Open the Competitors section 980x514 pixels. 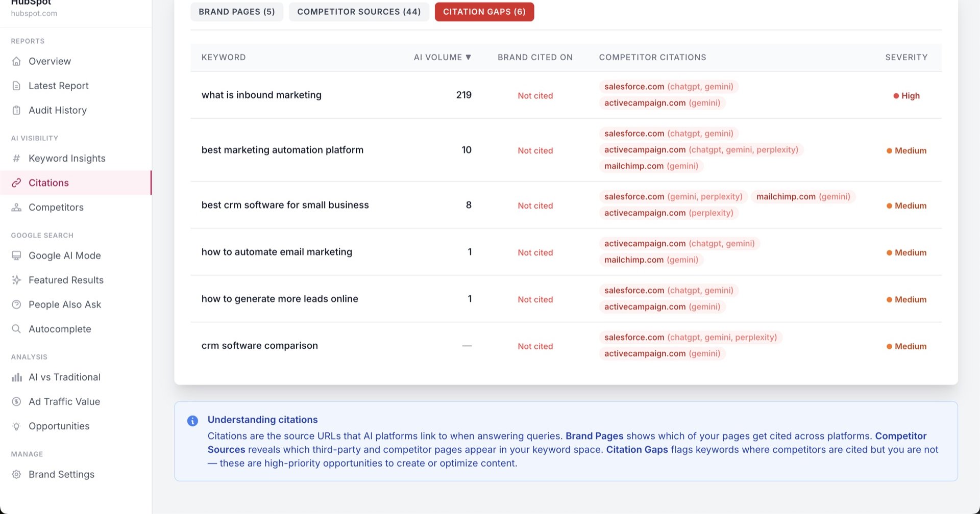point(76,208)
